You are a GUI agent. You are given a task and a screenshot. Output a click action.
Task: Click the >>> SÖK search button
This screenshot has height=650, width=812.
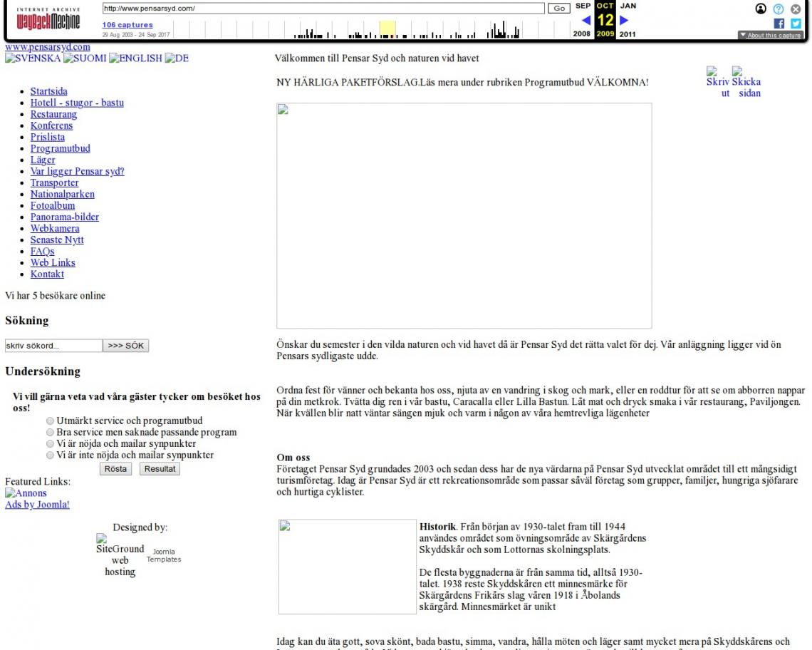(126, 345)
